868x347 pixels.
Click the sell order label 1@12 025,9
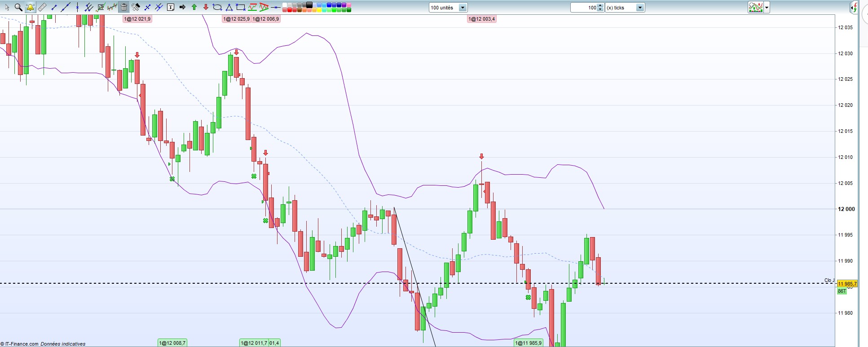click(237, 19)
